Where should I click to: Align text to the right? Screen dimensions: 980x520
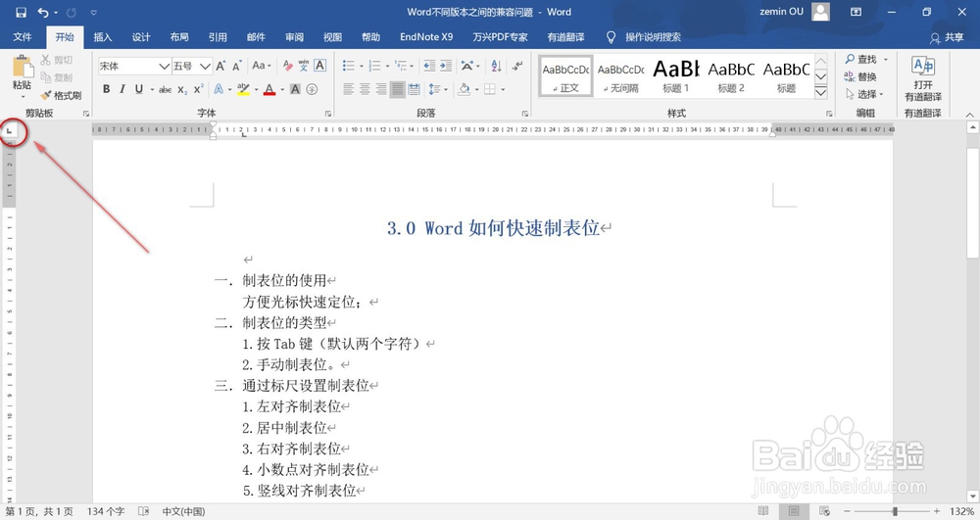coord(381,89)
